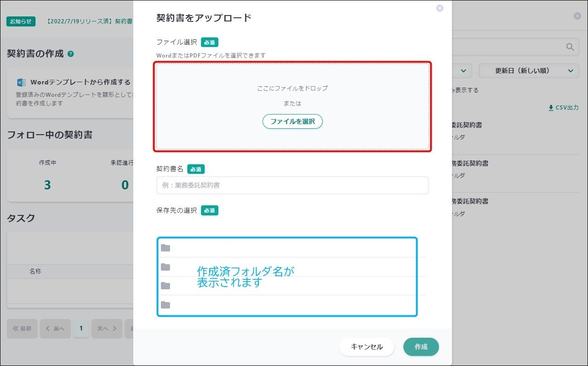Click the キャンセル button

pyautogui.click(x=366, y=347)
